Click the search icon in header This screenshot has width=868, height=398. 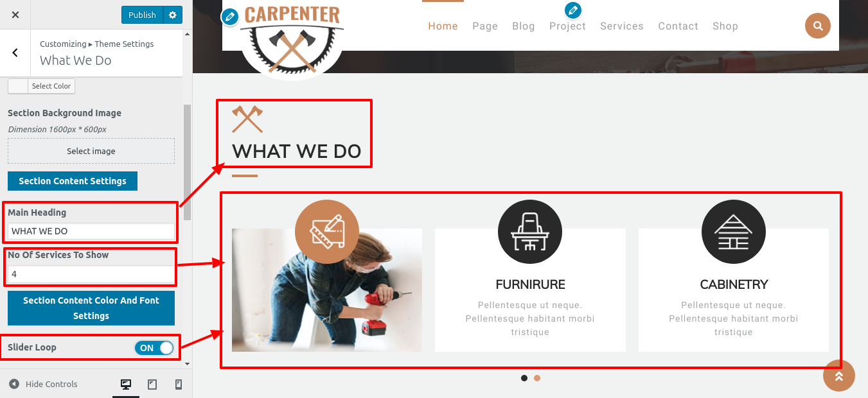click(817, 26)
